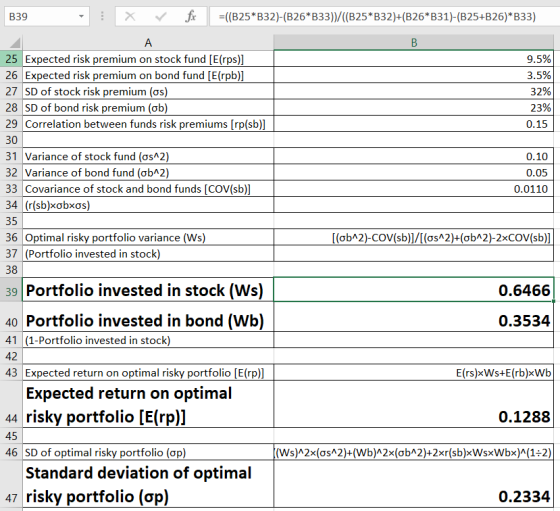Click '(Portfolio invested in stock)' cell in row 37
The width and height of the screenshot is (560, 511).
[148, 254]
